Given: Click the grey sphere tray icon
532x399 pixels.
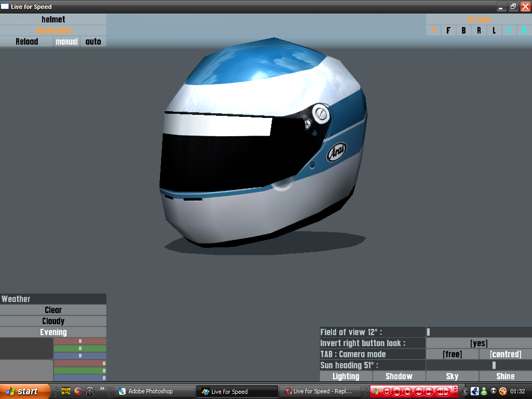Looking at the screenshot, I should pos(494,391).
